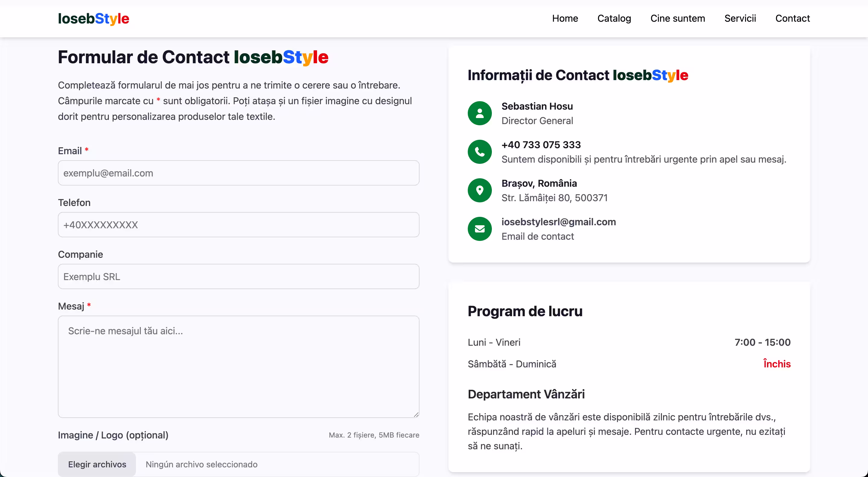Open the Servicii menu item
The height and width of the screenshot is (477, 868).
coord(740,18)
